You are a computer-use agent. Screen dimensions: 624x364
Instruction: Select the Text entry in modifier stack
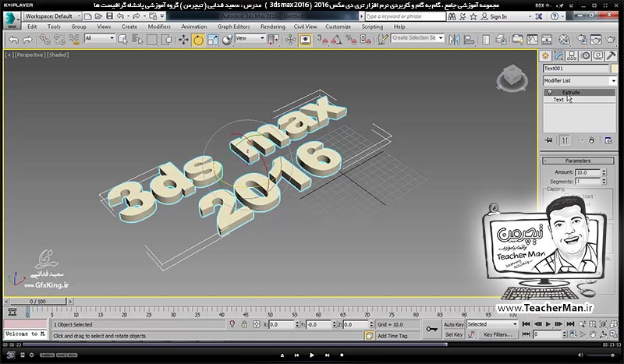click(x=558, y=100)
